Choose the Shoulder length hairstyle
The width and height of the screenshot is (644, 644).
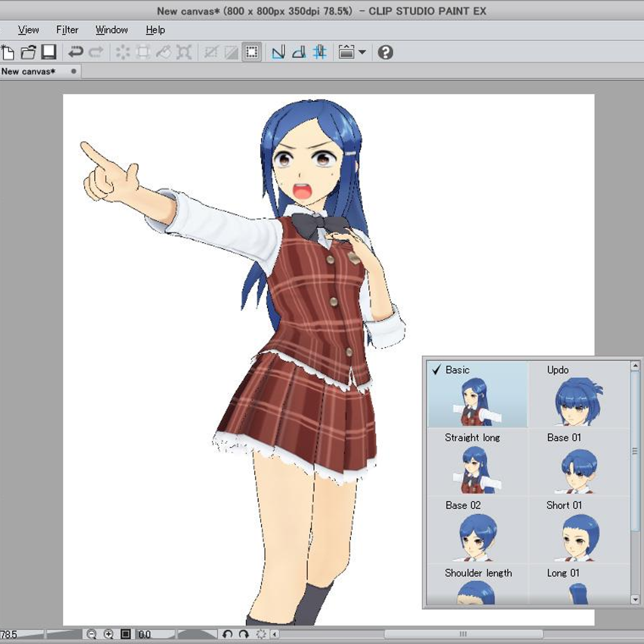click(477, 584)
